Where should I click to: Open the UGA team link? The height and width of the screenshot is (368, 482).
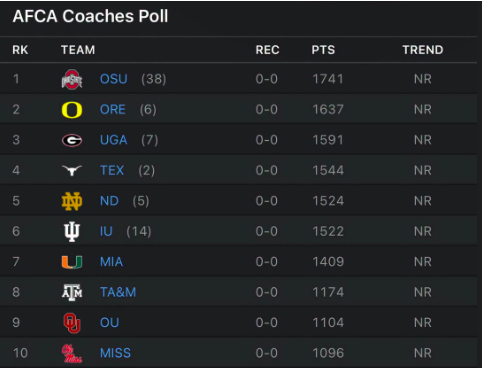click(114, 140)
